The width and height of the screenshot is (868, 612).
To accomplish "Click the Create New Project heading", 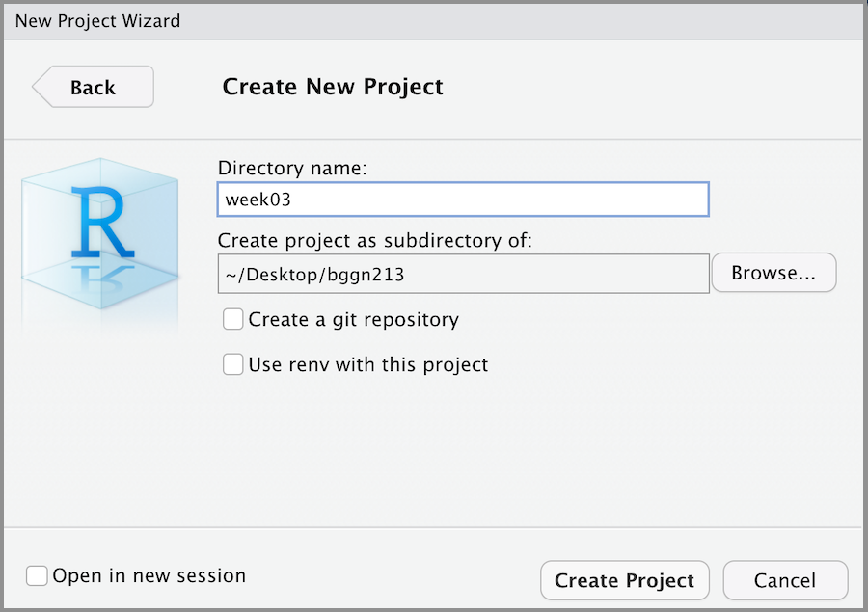I will pyautogui.click(x=333, y=87).
